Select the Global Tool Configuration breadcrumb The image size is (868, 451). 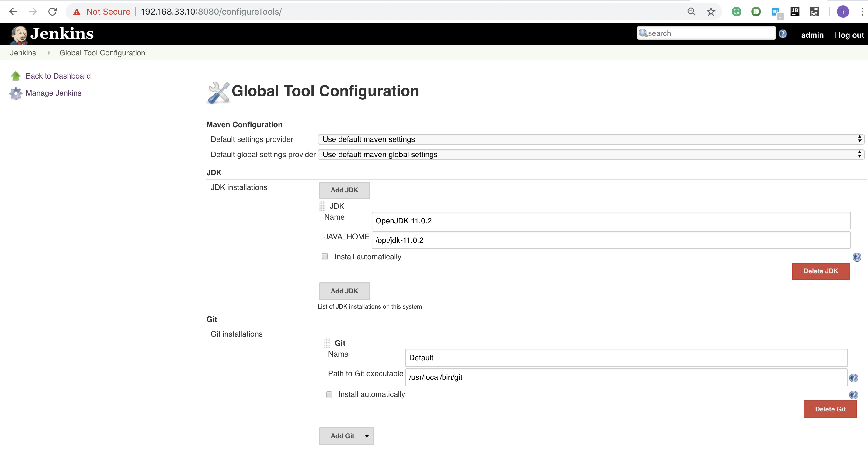(x=102, y=53)
